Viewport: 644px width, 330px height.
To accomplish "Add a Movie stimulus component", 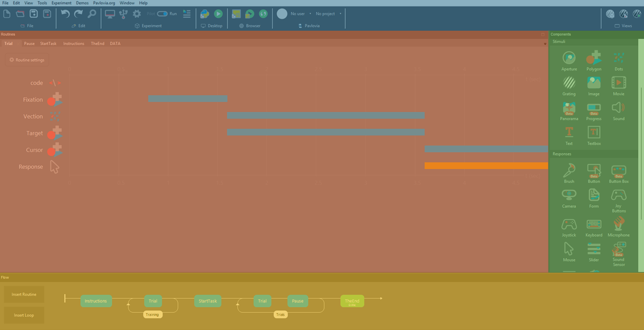I will pyautogui.click(x=619, y=86).
